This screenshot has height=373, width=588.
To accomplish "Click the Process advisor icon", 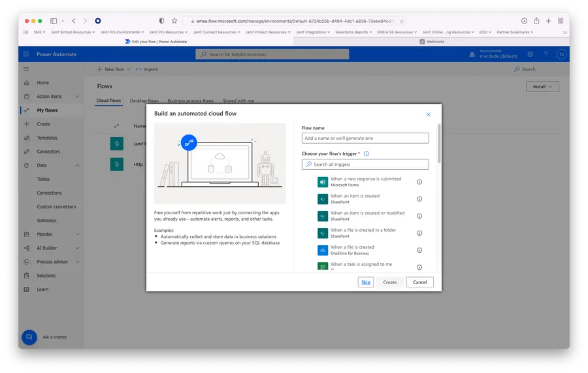I will point(26,262).
